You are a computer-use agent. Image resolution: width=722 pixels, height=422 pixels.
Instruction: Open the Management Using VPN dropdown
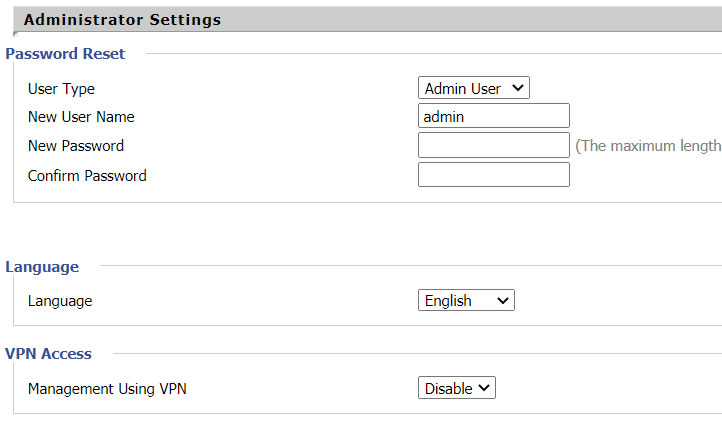coord(456,388)
